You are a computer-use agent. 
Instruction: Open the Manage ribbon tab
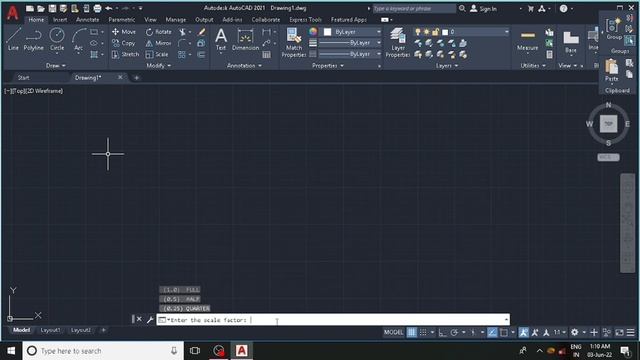click(x=176, y=20)
